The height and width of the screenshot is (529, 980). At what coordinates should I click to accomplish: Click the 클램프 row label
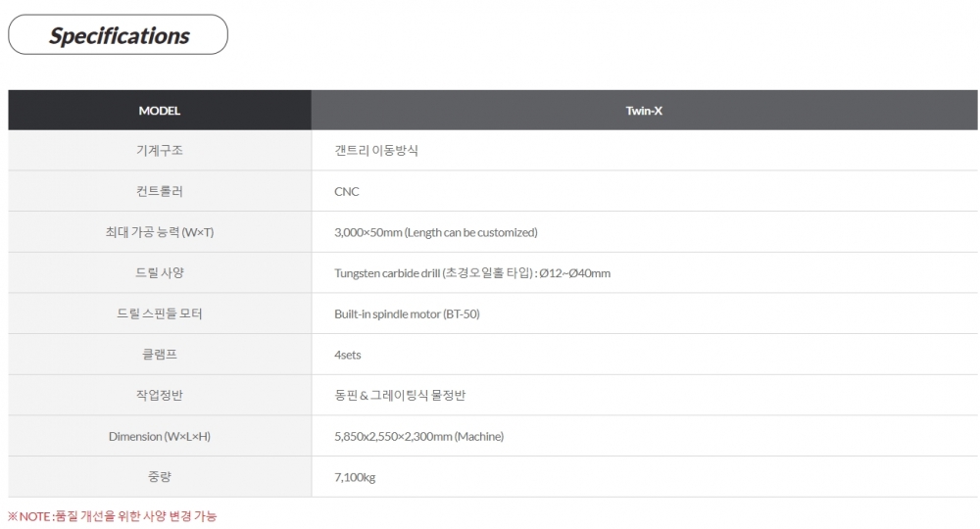coord(160,355)
